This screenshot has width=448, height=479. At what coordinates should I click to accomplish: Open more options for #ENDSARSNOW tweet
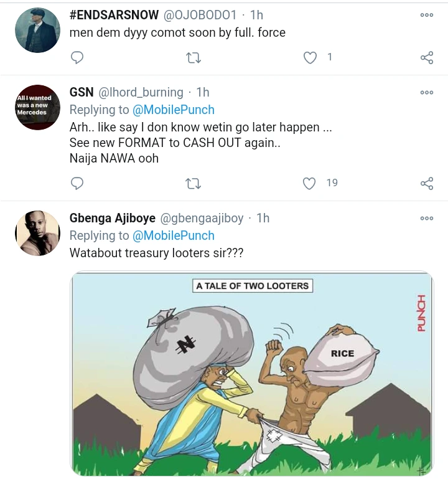[x=426, y=15]
